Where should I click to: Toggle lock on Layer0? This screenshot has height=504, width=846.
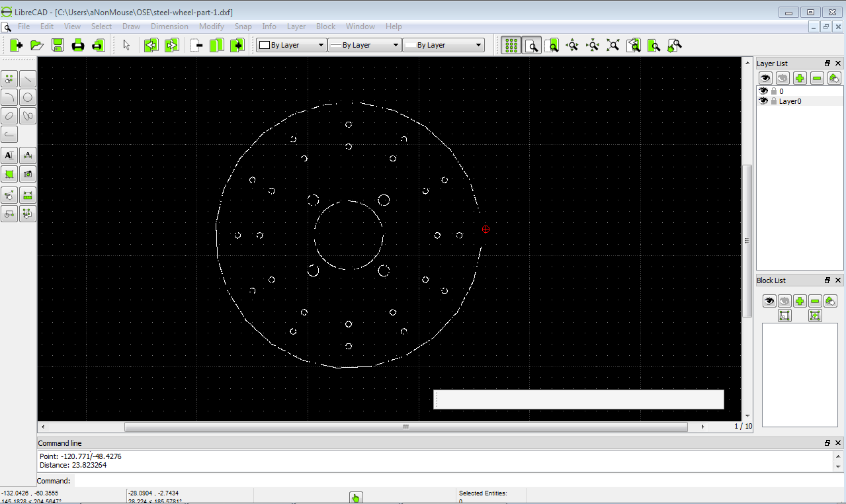(x=774, y=101)
